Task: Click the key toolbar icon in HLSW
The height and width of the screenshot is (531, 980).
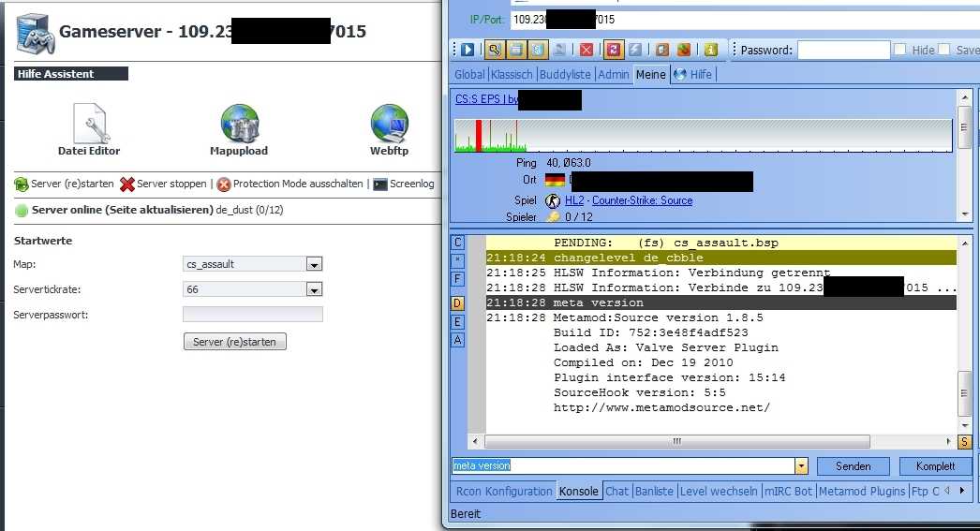Action: pos(495,50)
